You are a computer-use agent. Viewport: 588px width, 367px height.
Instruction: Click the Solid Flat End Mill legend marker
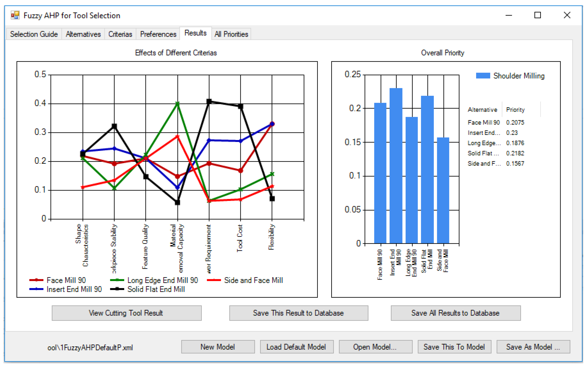[117, 289]
